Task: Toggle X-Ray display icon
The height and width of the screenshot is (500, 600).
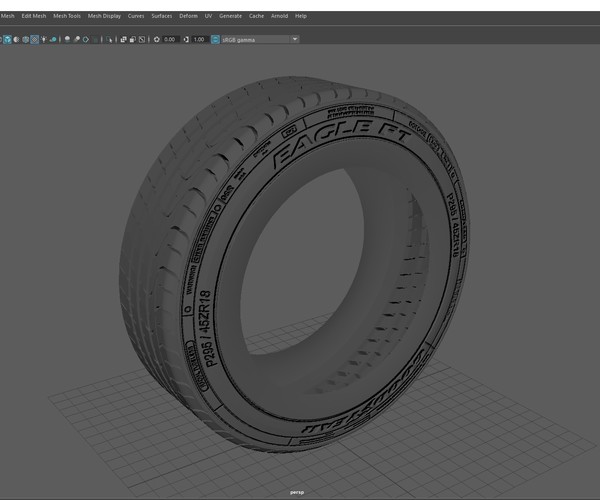Action: (123, 39)
